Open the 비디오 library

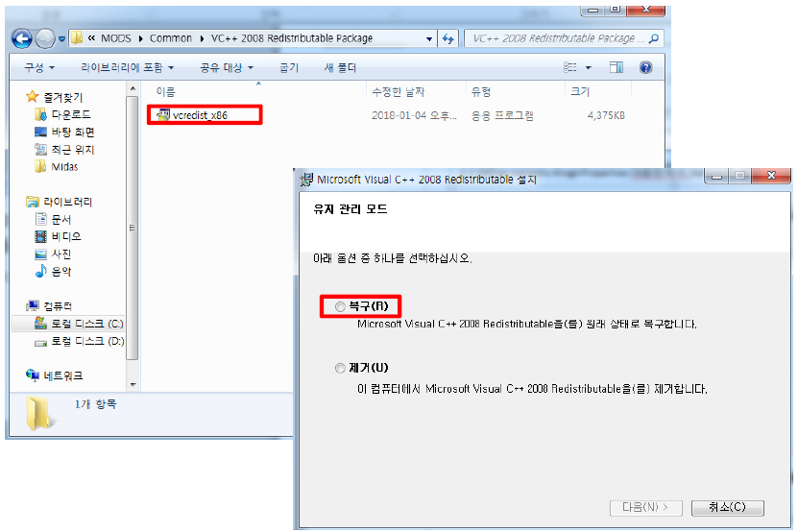pyautogui.click(x=66, y=237)
